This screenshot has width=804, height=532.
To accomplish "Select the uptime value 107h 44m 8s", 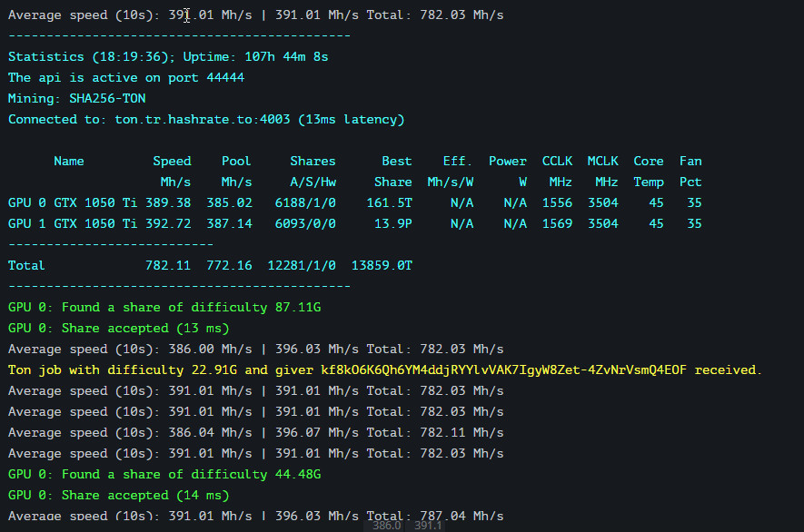I will (x=286, y=57).
